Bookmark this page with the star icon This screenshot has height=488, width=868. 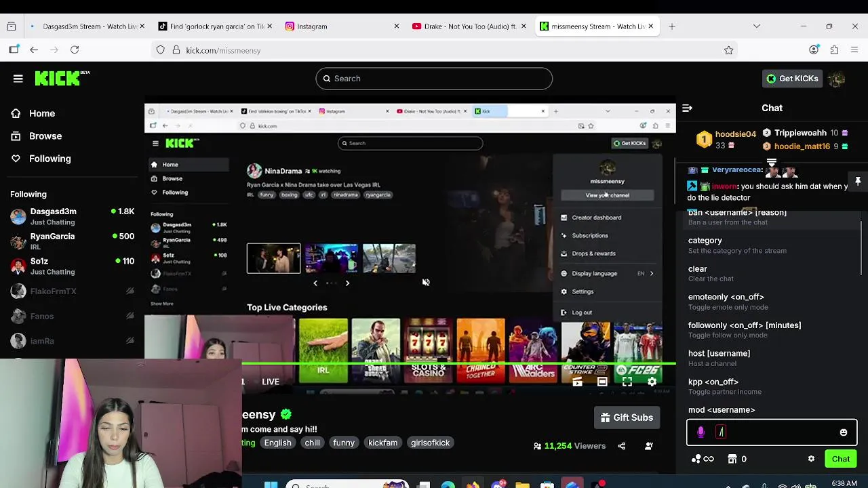[728, 50]
